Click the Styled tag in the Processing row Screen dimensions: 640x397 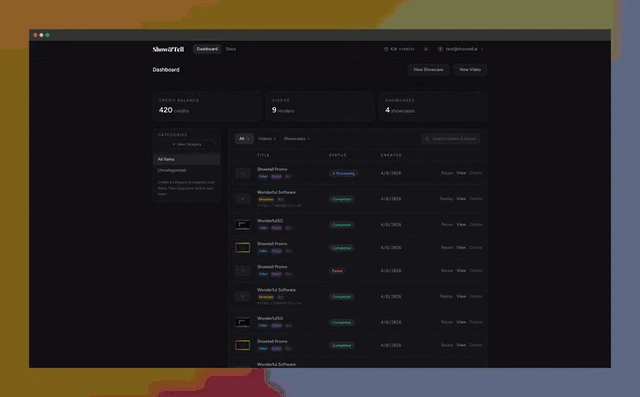pyautogui.click(x=276, y=177)
